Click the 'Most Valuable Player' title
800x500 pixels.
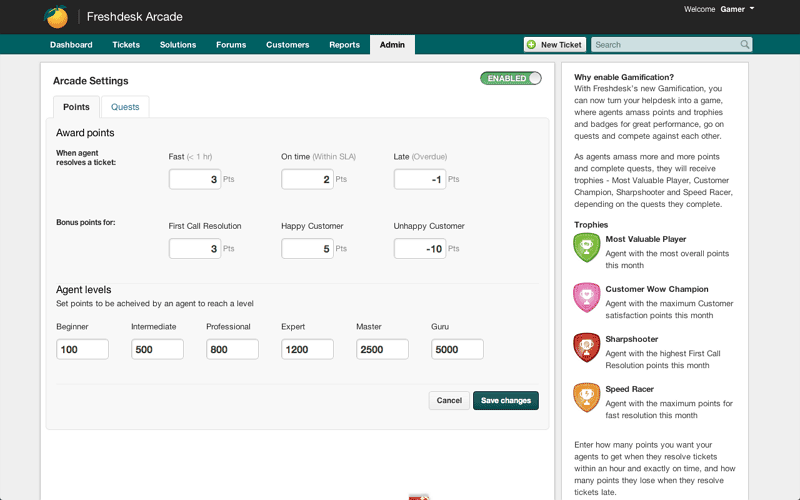[645, 239]
